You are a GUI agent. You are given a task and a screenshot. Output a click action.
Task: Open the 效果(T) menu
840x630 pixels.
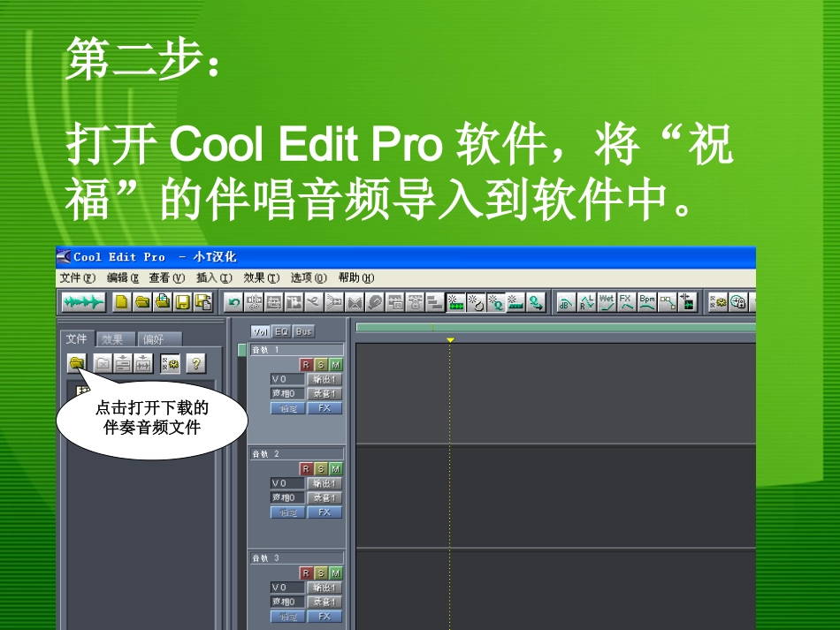[262, 277]
